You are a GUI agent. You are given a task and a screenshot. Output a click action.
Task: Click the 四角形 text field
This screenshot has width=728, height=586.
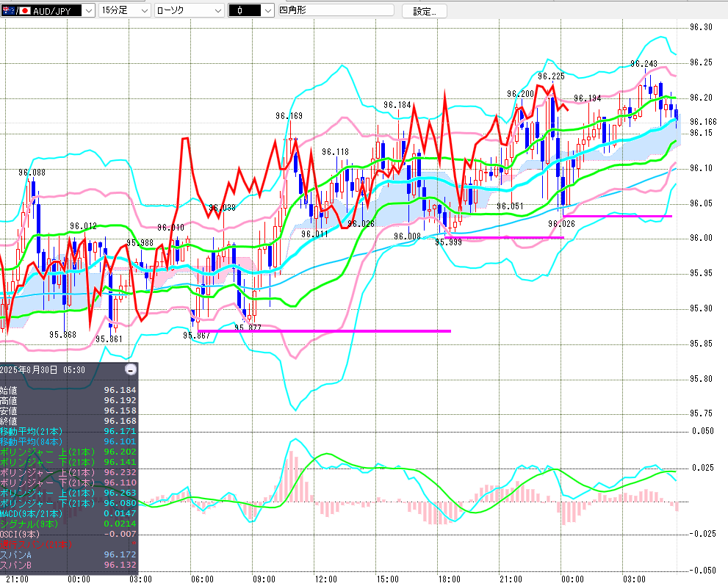tap(336, 10)
